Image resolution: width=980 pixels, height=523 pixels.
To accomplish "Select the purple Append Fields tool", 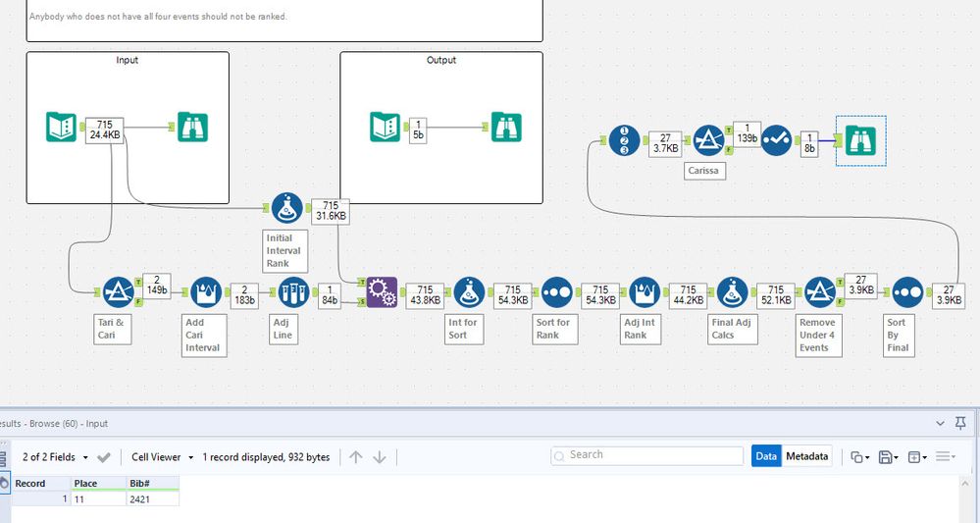I will [382, 292].
